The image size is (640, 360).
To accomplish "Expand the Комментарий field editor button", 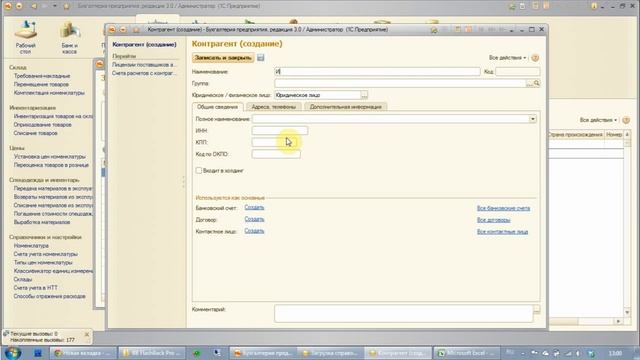I will [x=537, y=309].
